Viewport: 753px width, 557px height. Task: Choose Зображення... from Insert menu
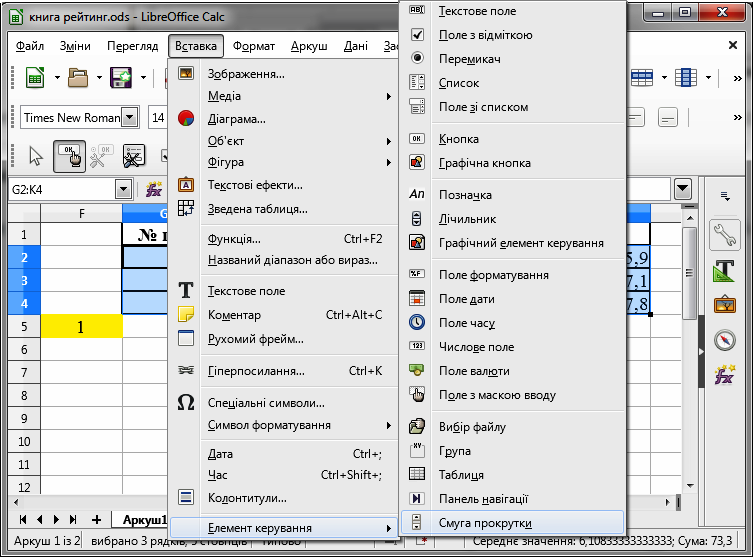point(284,74)
